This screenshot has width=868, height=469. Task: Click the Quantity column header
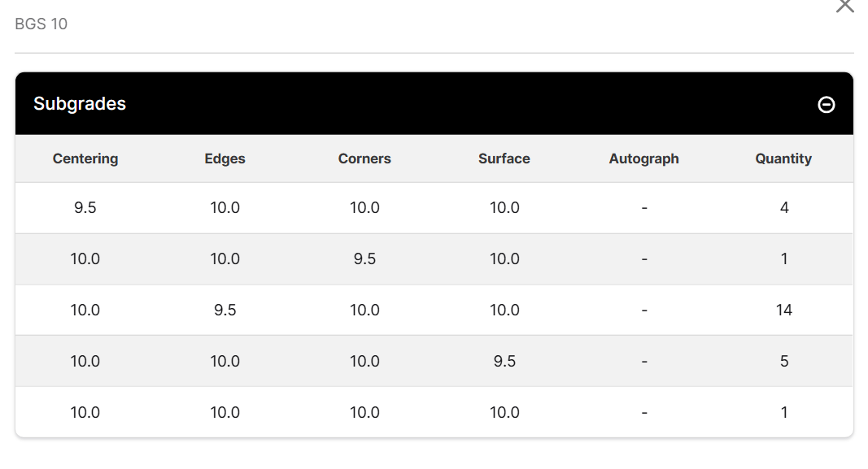point(783,159)
